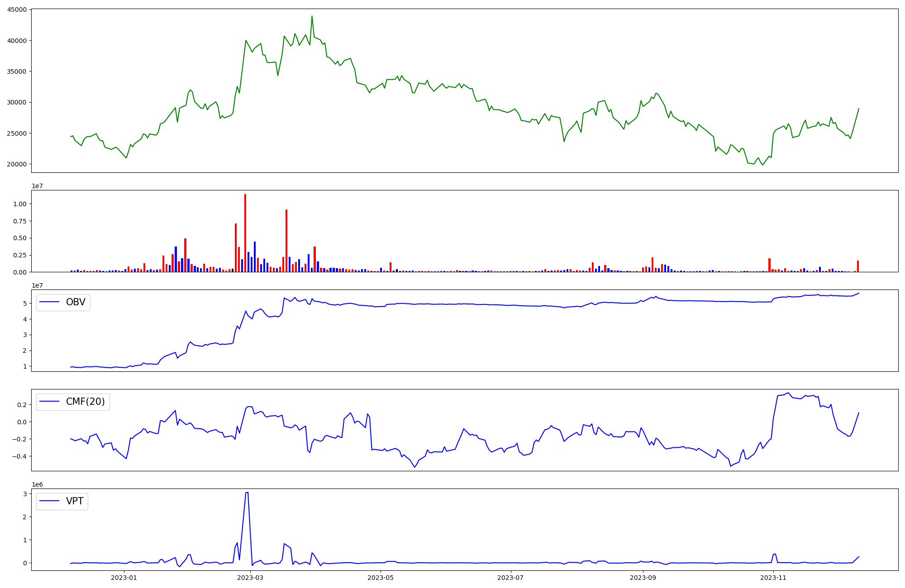Click the 0.2 tick on CMF axis
Image resolution: width=905 pixels, height=588 pixels.
21,405
